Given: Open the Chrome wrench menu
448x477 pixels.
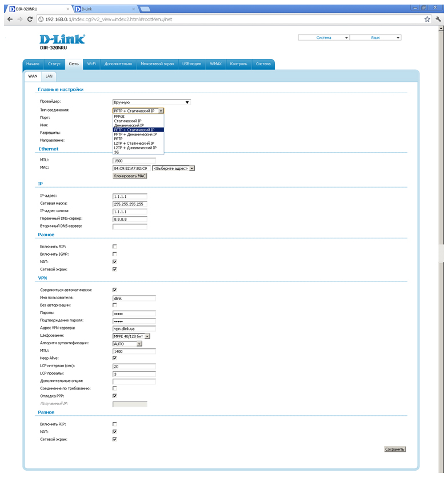Looking at the screenshot, I should click(x=438, y=19).
